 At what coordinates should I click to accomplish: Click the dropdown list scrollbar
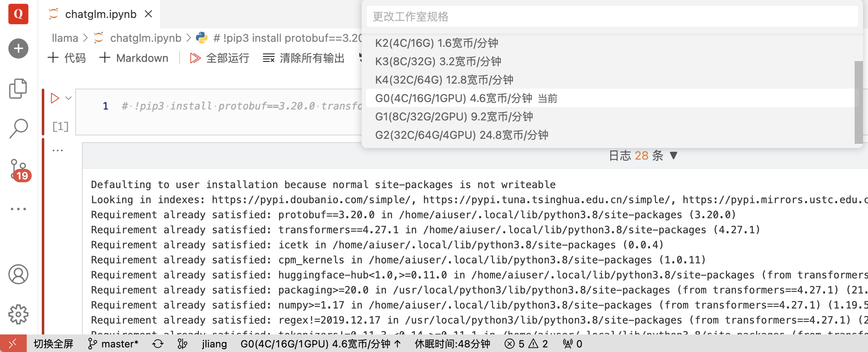[x=858, y=102]
